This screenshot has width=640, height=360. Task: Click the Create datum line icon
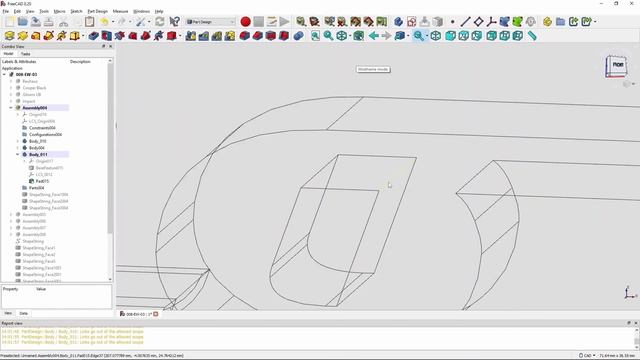point(465,22)
